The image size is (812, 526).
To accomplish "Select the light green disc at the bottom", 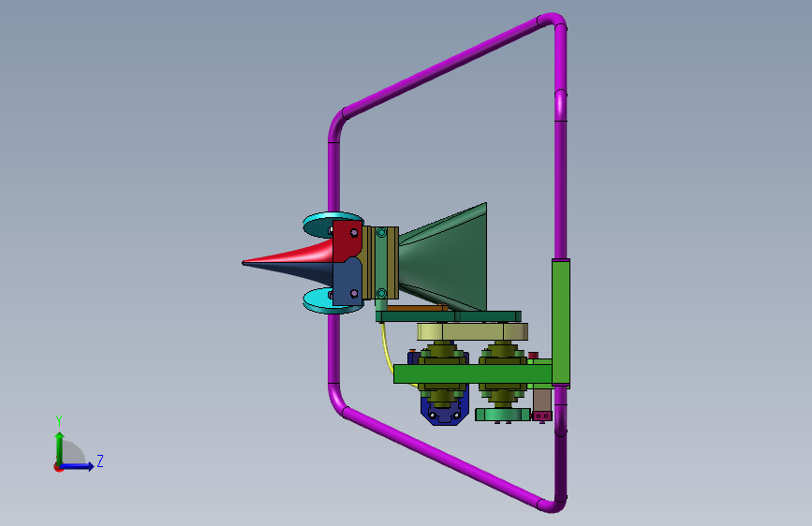I will 503,415.
